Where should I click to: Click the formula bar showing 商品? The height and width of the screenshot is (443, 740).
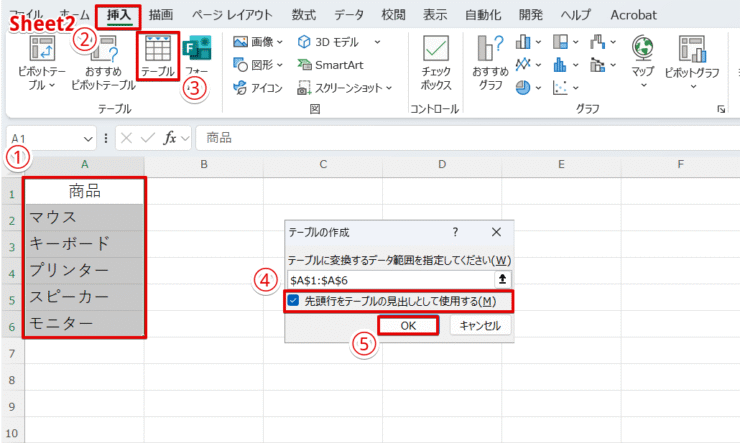467,138
